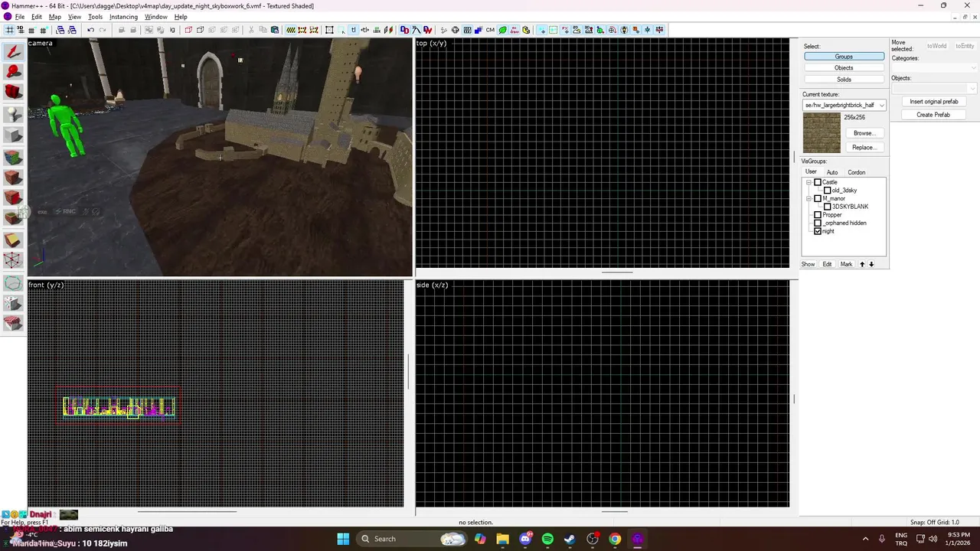This screenshot has width=980, height=551.
Task: Click Insert original prefab button
Action: (933, 101)
